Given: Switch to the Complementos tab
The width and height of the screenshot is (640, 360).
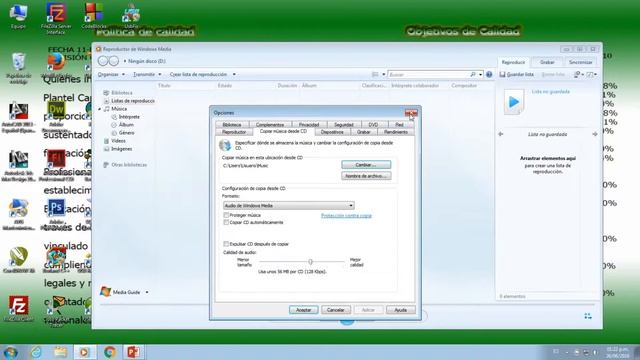Looking at the screenshot, I should tap(270, 124).
